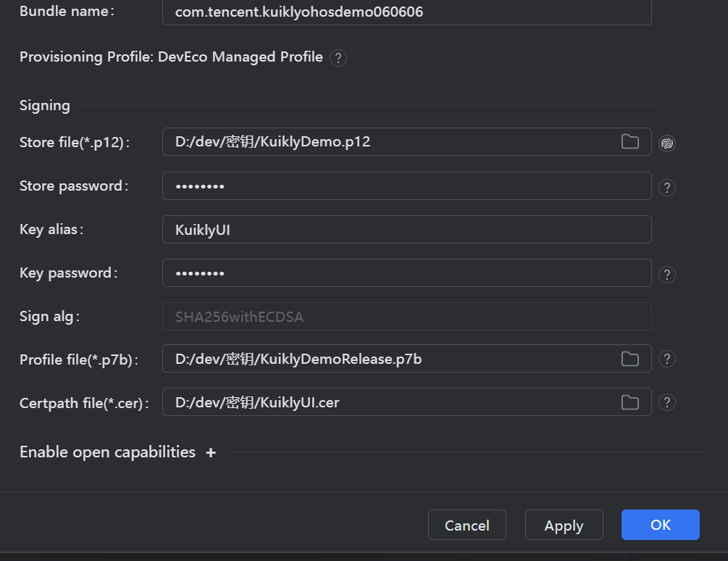The image size is (728, 561).
Task: Click the Cancel button
Action: (467, 525)
